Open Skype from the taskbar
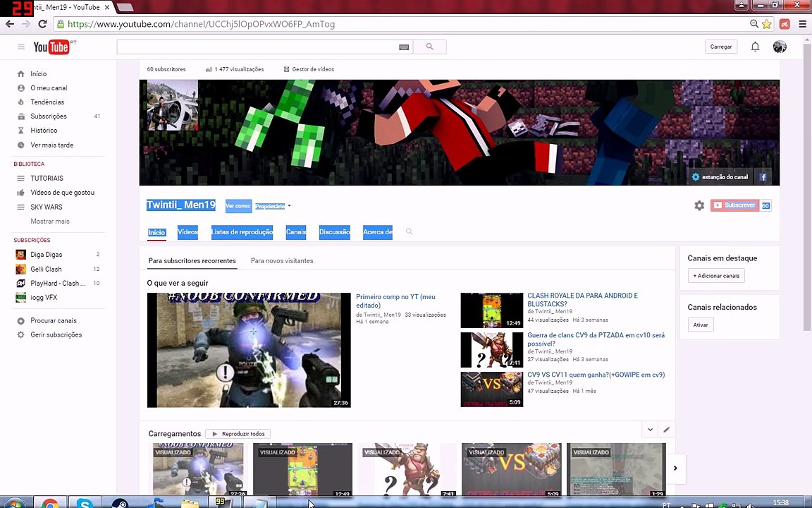This screenshot has height=508, width=812. pyautogui.click(x=85, y=503)
